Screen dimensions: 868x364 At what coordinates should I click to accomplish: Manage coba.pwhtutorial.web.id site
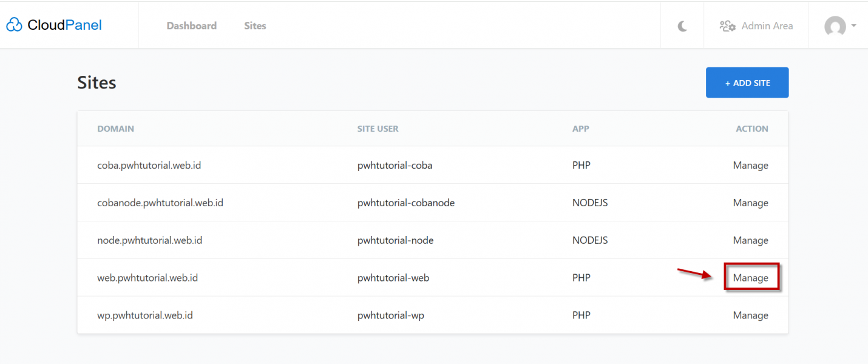750,165
